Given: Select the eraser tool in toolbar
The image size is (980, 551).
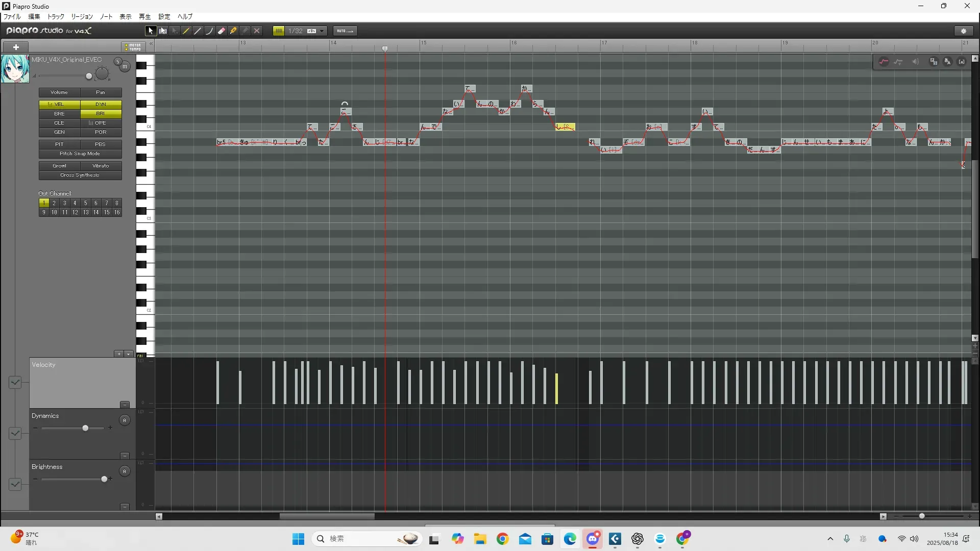Looking at the screenshot, I should pyautogui.click(x=222, y=31).
